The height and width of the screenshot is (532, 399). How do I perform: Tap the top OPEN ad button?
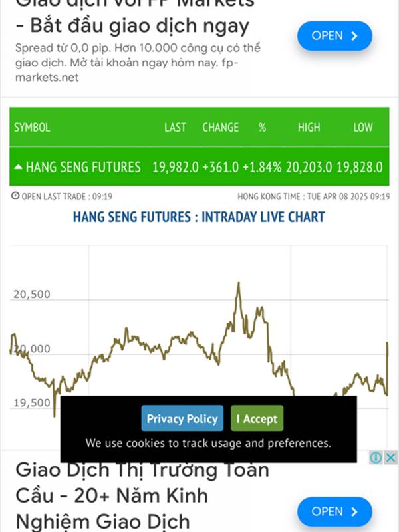click(334, 36)
